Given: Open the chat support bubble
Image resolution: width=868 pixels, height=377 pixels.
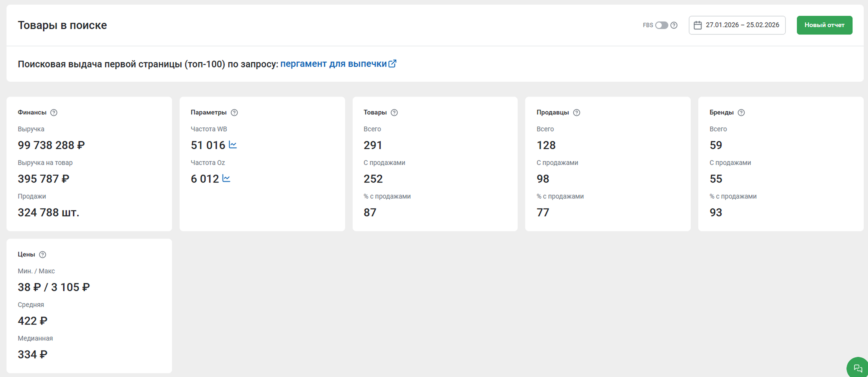Looking at the screenshot, I should pos(858,368).
